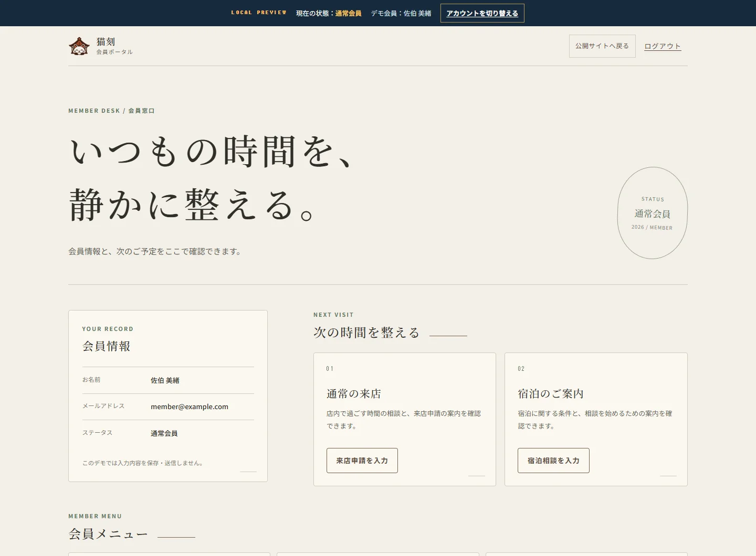This screenshot has width=756, height=556.
Task: Open 来店申請を入力 button
Action: pyautogui.click(x=362, y=461)
